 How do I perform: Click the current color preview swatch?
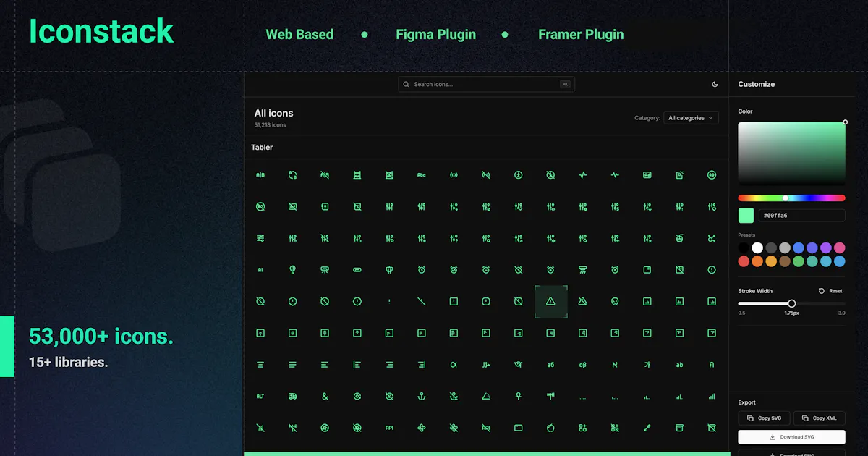point(746,216)
